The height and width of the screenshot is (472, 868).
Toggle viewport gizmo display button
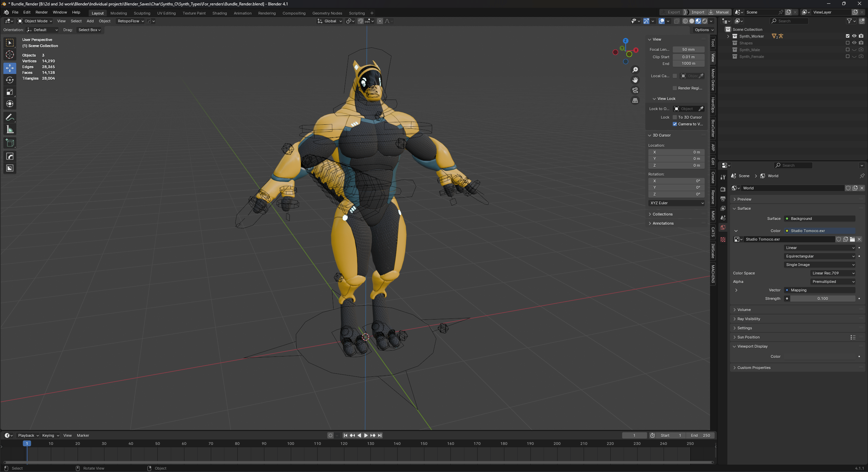point(646,21)
